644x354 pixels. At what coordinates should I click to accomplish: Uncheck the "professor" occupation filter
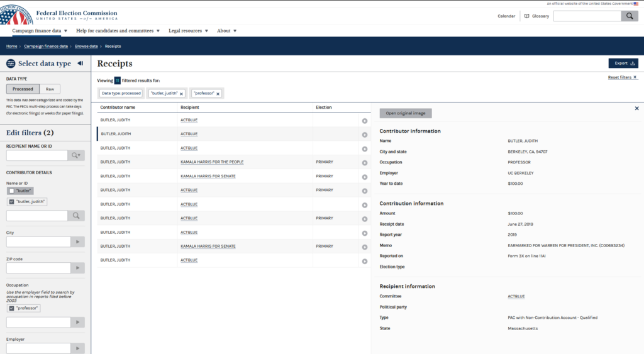point(11,309)
